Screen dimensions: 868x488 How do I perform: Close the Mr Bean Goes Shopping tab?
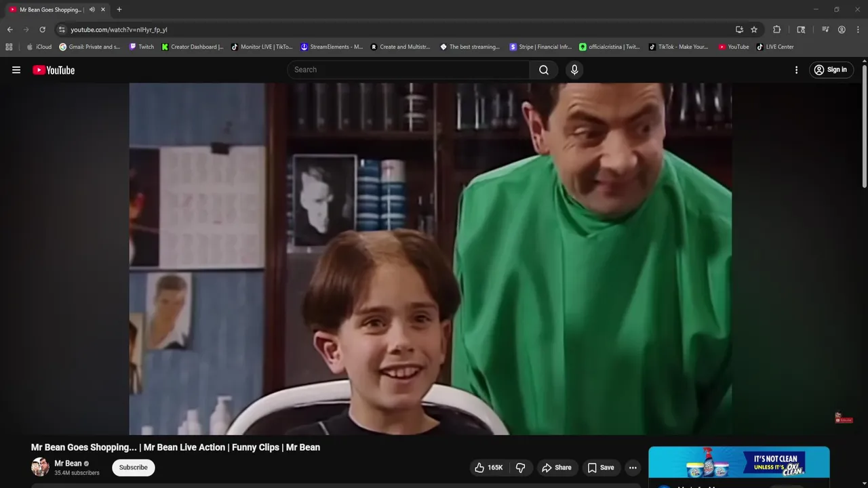[103, 9]
